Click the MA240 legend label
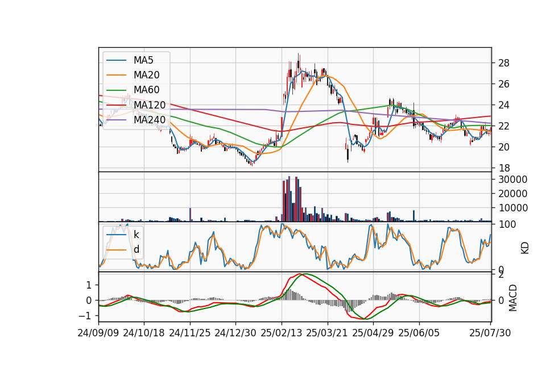 pyautogui.click(x=150, y=120)
